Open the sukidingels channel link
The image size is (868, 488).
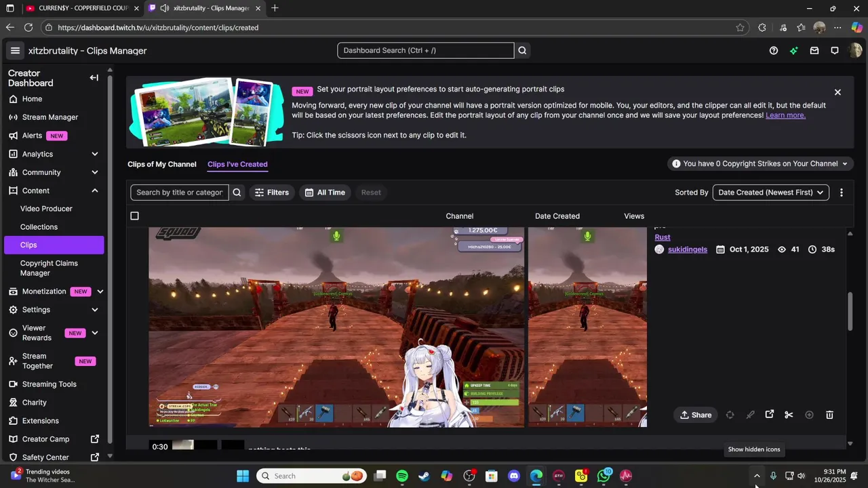(x=687, y=249)
